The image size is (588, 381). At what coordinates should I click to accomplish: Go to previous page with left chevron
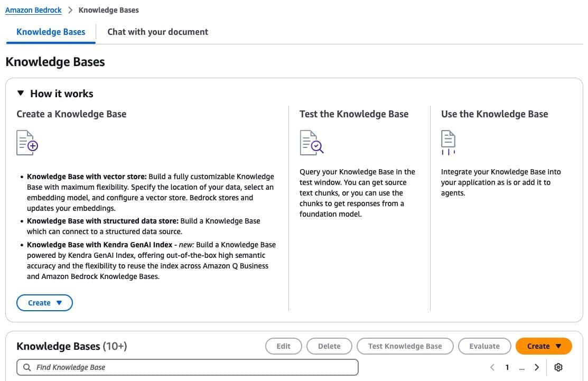[x=492, y=367]
